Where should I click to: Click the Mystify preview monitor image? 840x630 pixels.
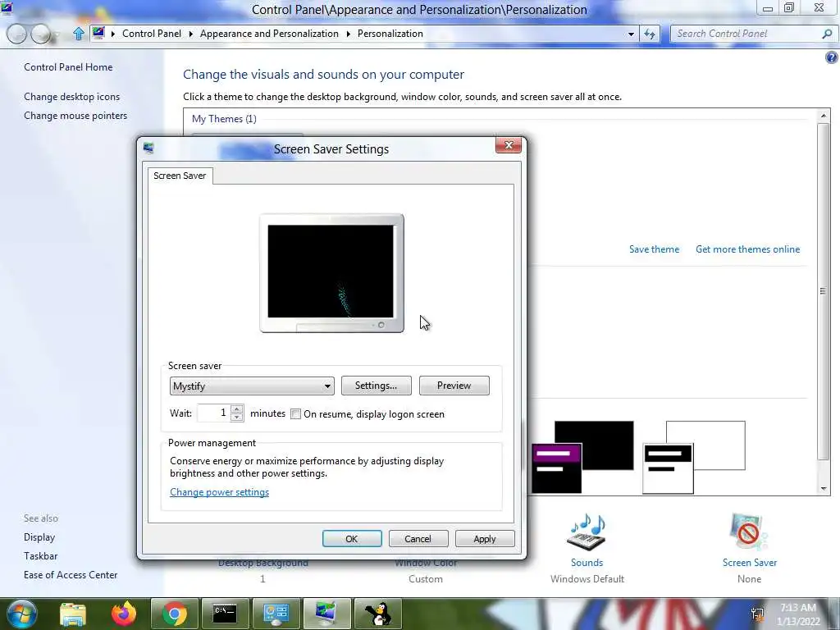coord(331,273)
